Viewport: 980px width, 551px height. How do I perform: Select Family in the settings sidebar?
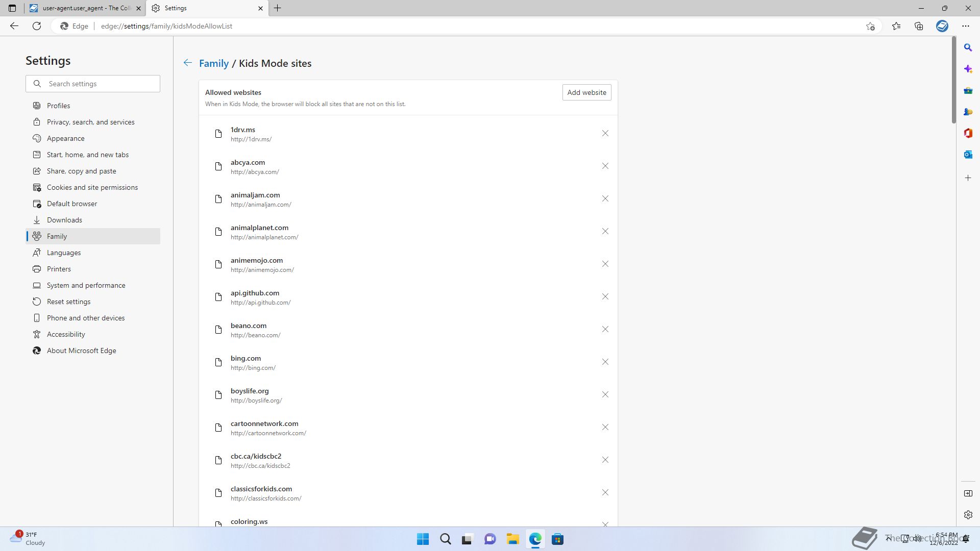click(x=93, y=236)
